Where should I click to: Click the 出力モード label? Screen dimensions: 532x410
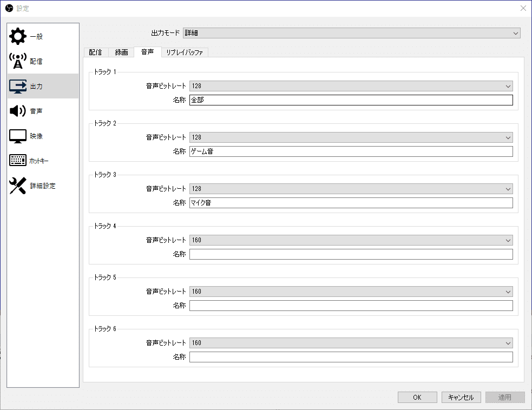165,33
